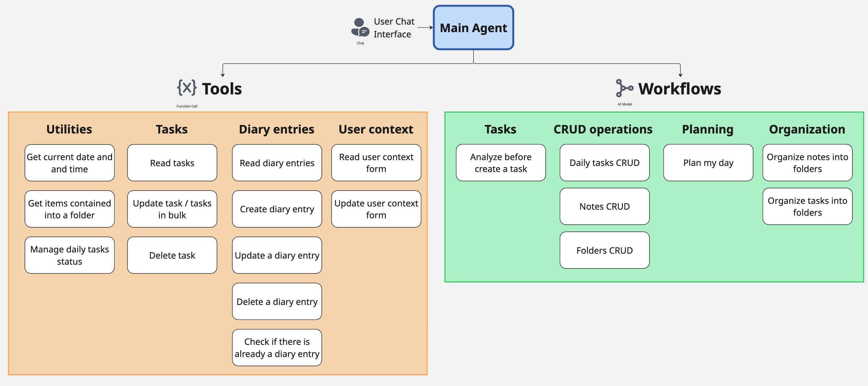This screenshot has width=868, height=386.
Task: Click the Chat user icon
Action: point(360,28)
